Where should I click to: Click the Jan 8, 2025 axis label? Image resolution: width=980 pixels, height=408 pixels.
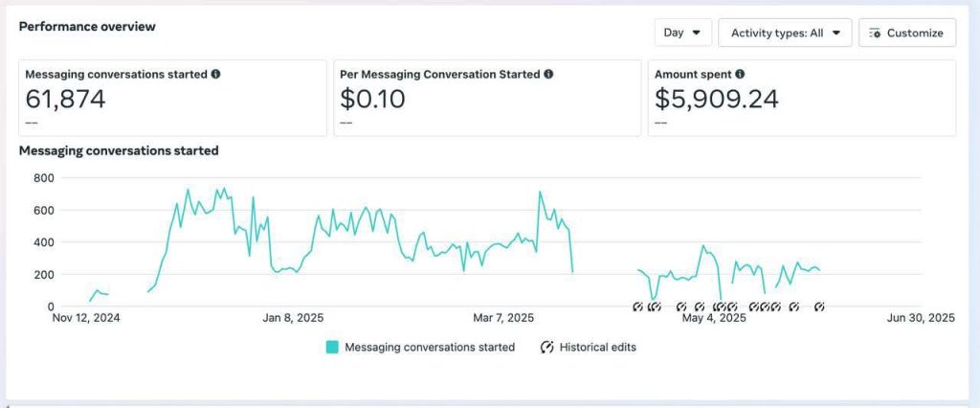(x=293, y=318)
